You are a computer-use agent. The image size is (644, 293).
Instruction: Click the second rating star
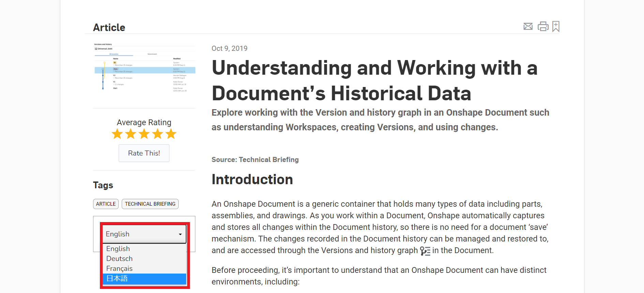[x=131, y=134]
